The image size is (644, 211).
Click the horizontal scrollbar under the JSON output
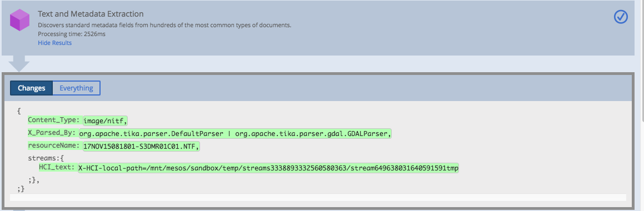click(318, 198)
